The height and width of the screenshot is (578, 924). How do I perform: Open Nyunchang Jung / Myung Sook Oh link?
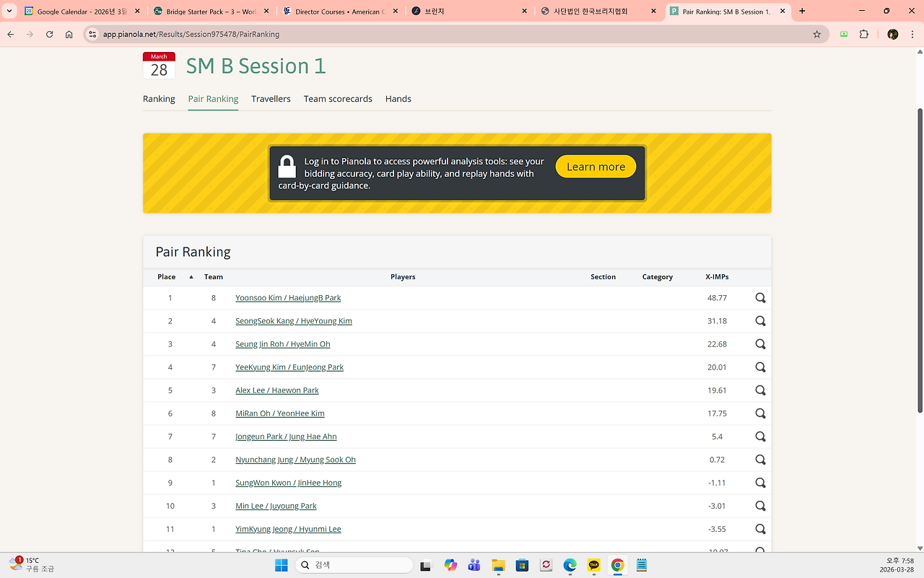point(295,460)
